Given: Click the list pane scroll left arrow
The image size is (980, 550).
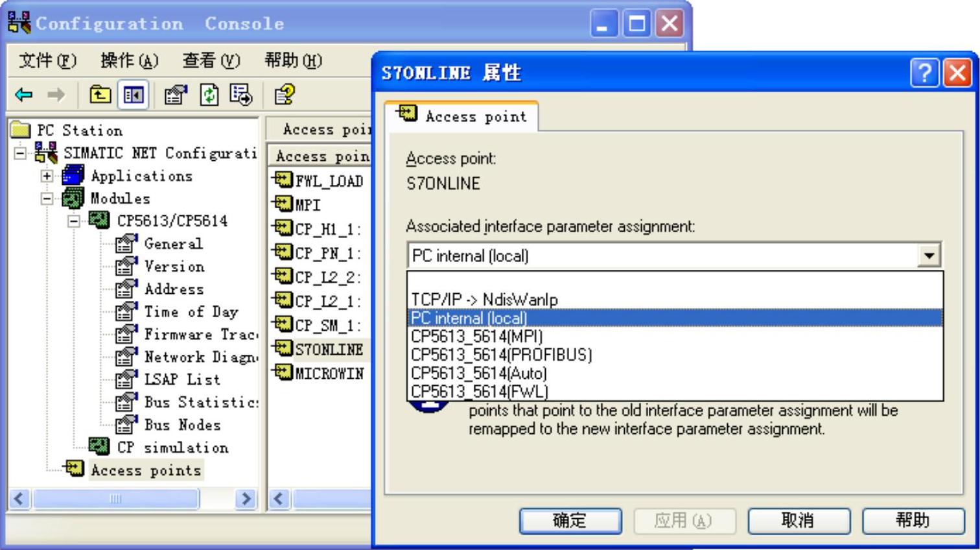Looking at the screenshot, I should coord(279,499).
